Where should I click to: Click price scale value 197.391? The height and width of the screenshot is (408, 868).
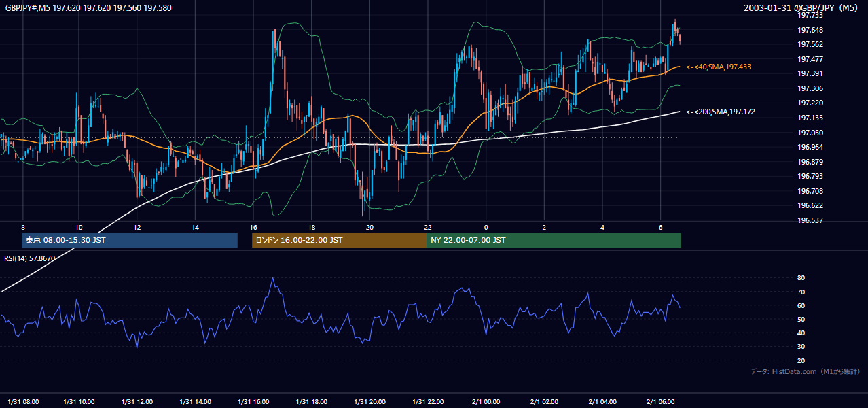click(810, 73)
